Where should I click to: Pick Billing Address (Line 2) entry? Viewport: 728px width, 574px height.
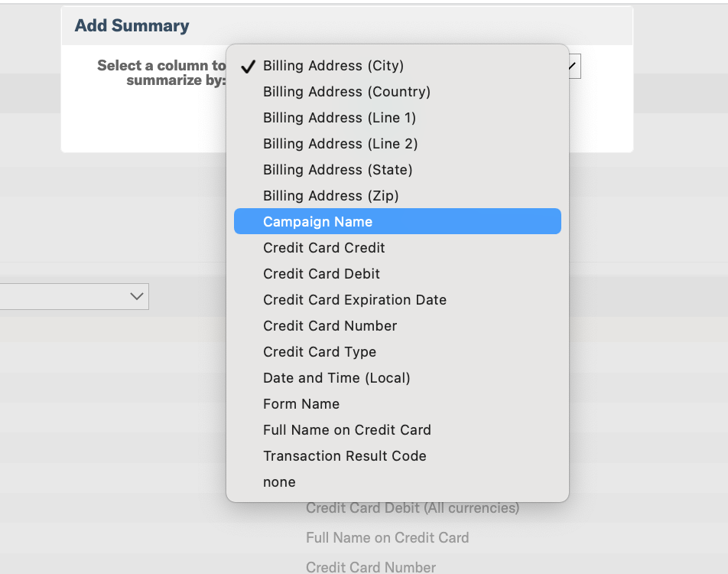[x=398, y=144]
